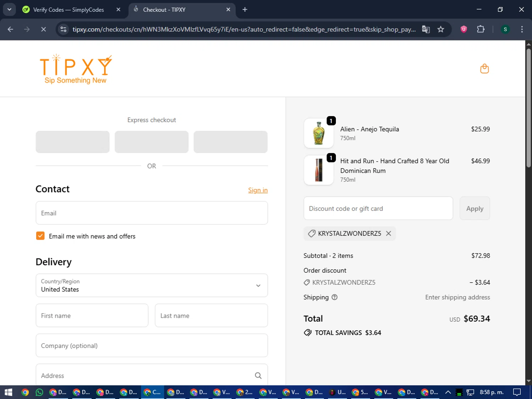The height and width of the screenshot is (399, 532).
Task: Bookmark this page with the star
Action: click(x=441, y=29)
